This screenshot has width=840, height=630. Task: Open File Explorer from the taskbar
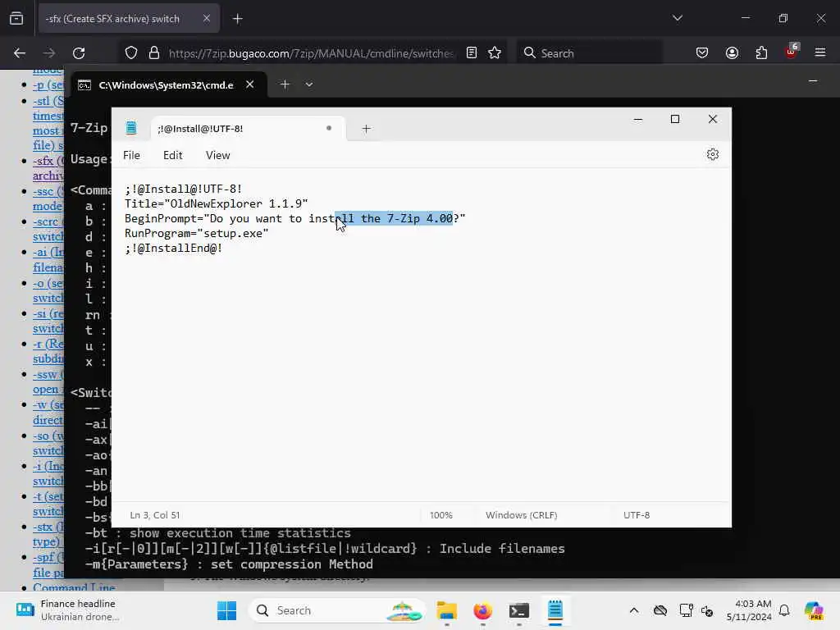(446, 610)
